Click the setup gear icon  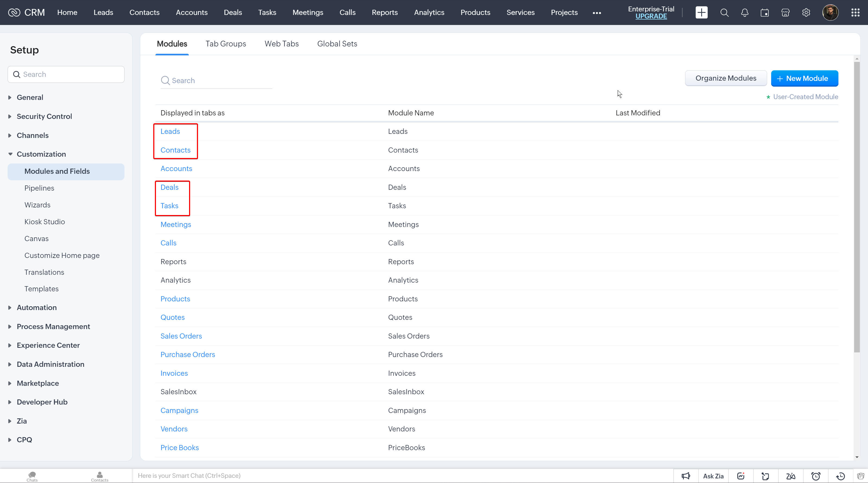tap(806, 12)
